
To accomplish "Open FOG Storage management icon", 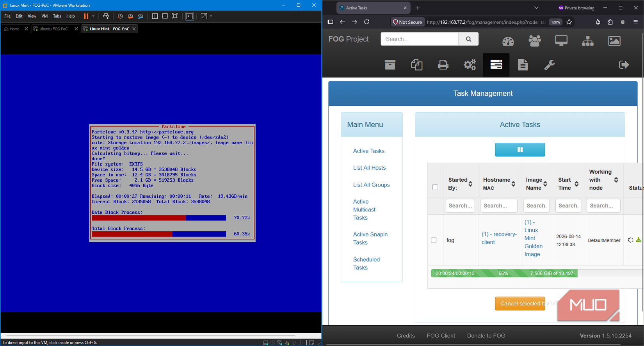I will tap(390, 65).
